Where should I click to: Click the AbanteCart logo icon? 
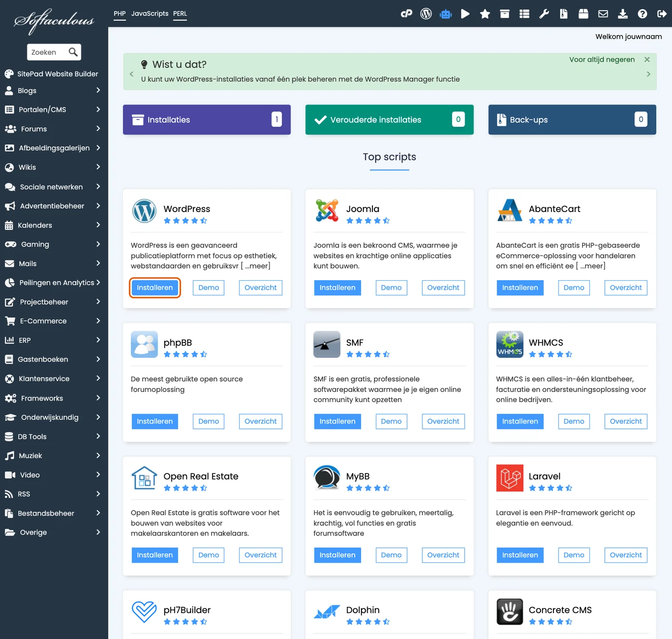(x=510, y=211)
